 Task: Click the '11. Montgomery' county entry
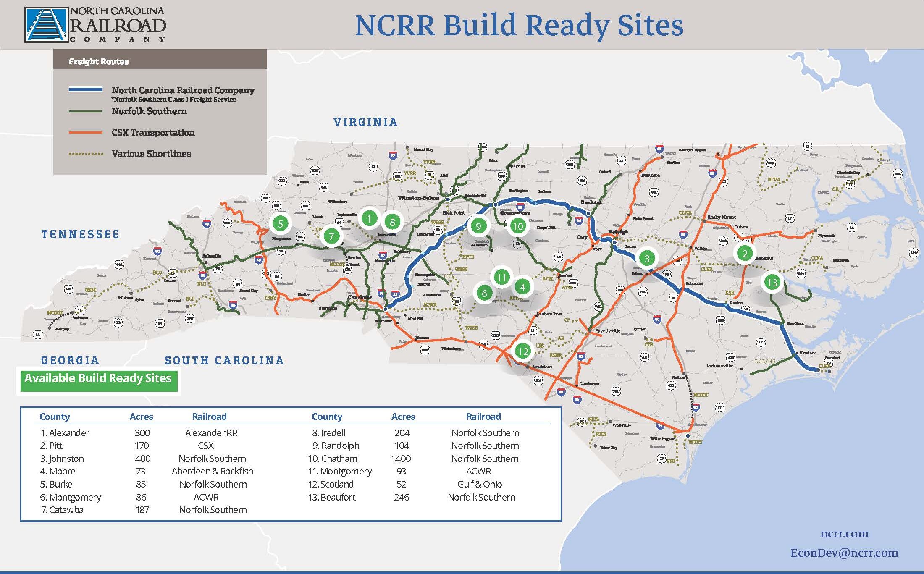coord(340,472)
